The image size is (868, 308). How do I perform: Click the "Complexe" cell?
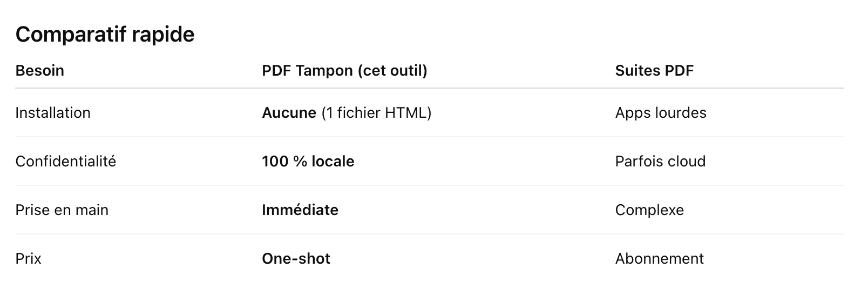click(649, 210)
